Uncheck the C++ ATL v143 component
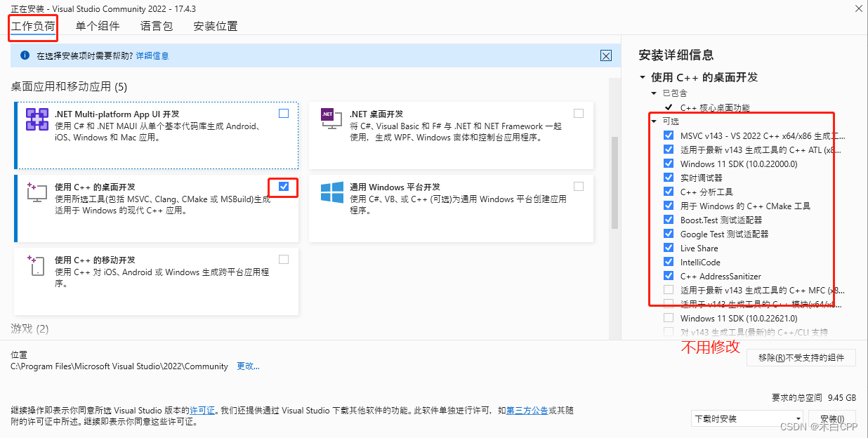The height and width of the screenshot is (438, 868). pos(669,150)
